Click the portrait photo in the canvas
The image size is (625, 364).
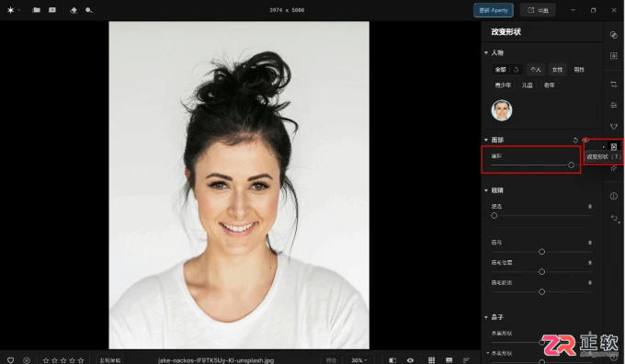coord(239,185)
